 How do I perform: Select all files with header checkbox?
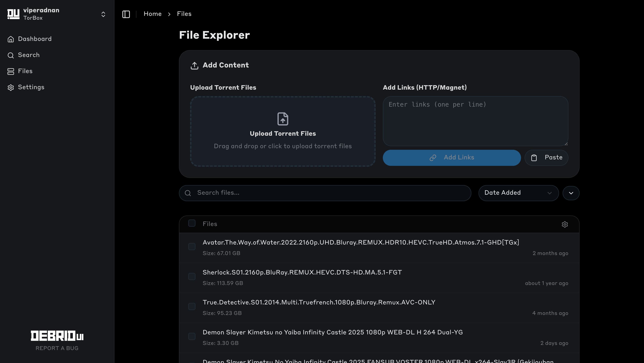[x=192, y=223]
